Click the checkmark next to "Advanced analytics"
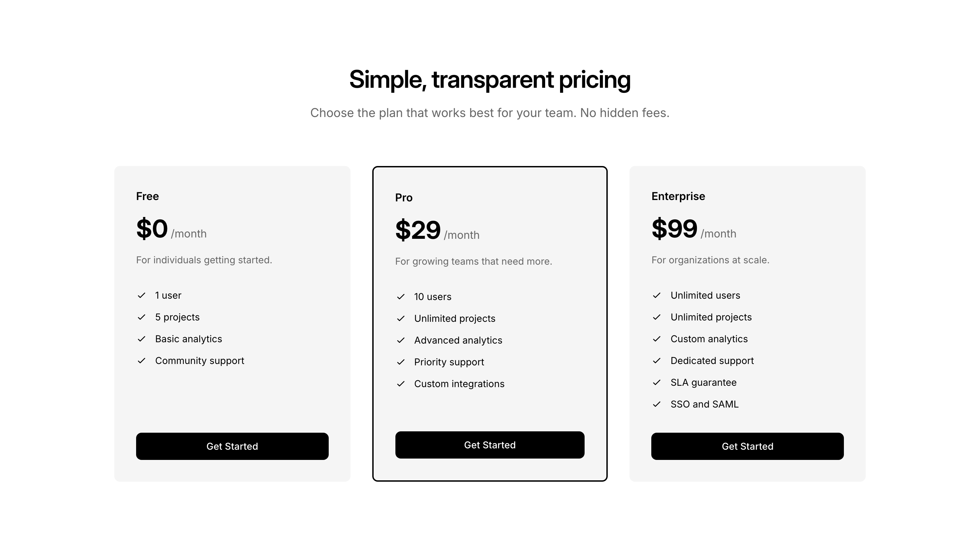Image resolution: width=980 pixels, height=547 pixels. coord(401,340)
